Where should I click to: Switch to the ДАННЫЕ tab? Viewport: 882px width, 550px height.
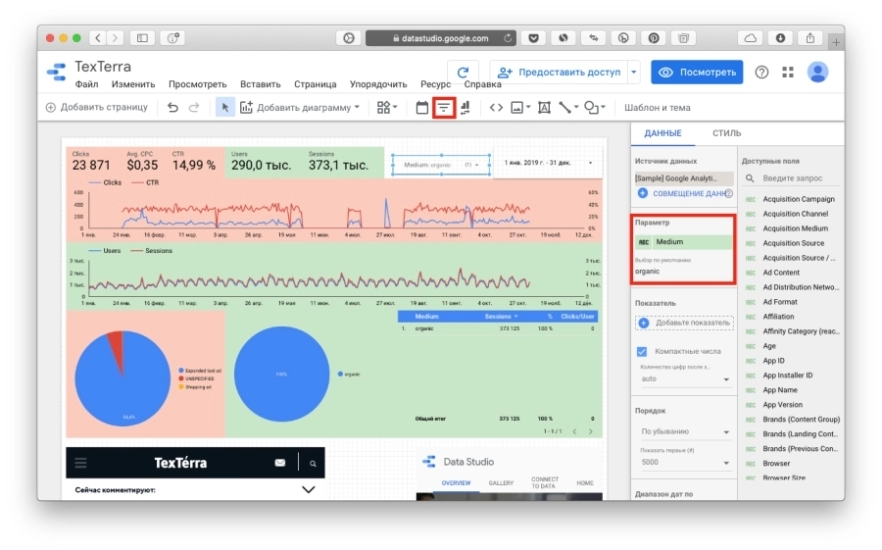[663, 133]
